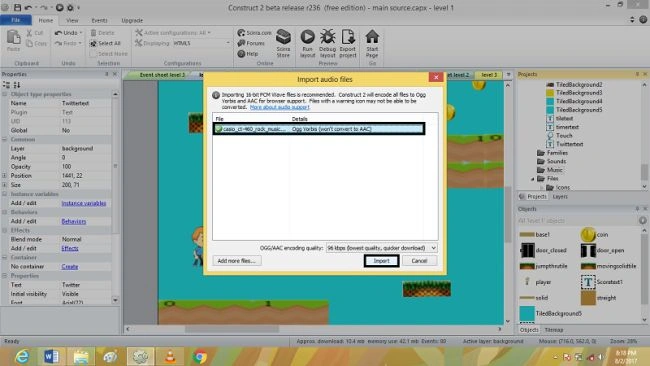Open OGG/AAC encoding quality dropdown

coord(381,248)
